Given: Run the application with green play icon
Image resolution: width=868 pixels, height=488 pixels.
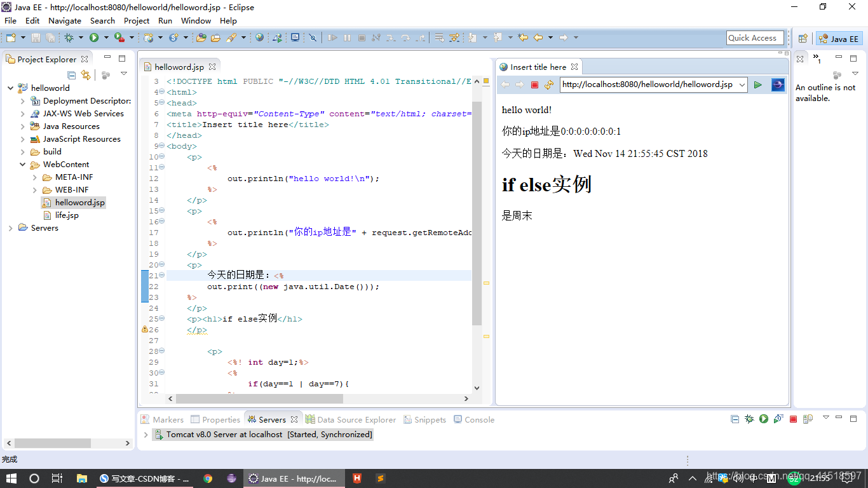Looking at the screenshot, I should click(94, 38).
